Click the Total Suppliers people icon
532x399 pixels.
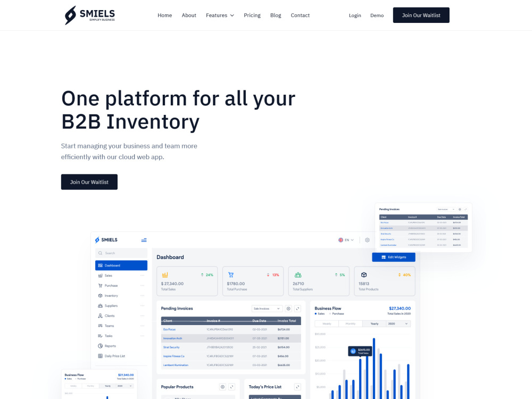tap(298, 275)
